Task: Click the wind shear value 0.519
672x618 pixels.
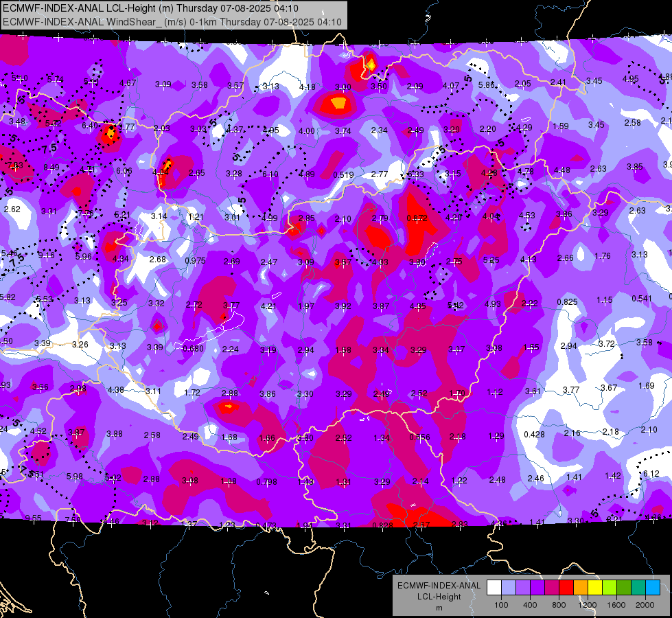Action: [343, 174]
